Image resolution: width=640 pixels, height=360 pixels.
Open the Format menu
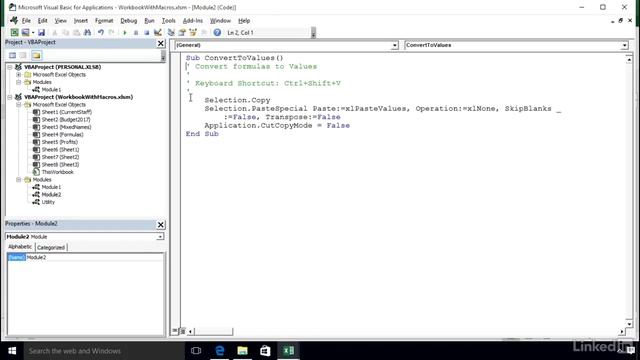(104, 20)
